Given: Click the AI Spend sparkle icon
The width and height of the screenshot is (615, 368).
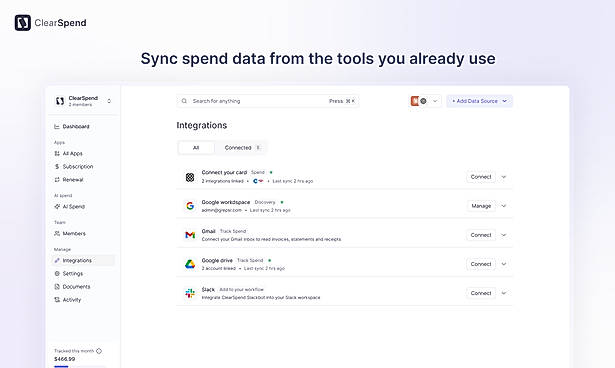Looking at the screenshot, I should [x=57, y=206].
